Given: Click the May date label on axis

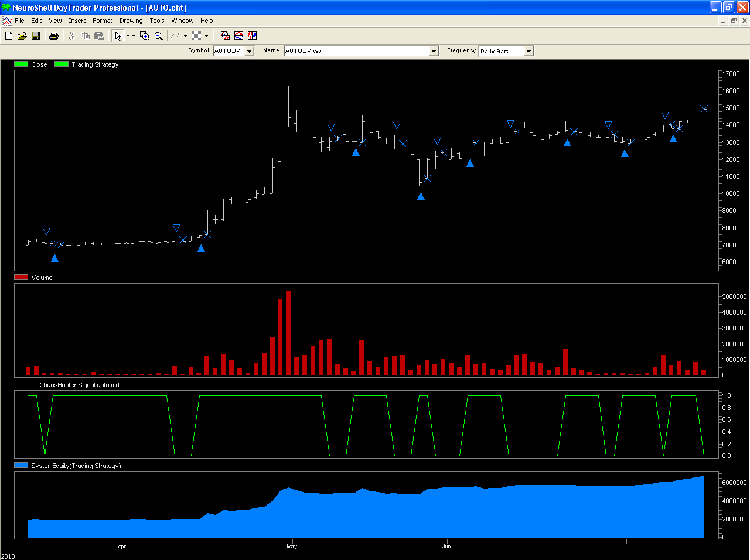Looking at the screenshot, I should point(292,547).
